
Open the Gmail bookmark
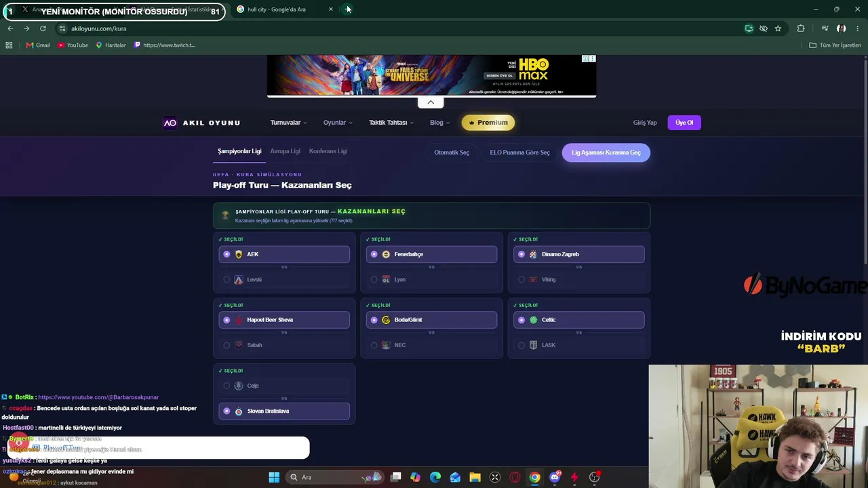38,45
